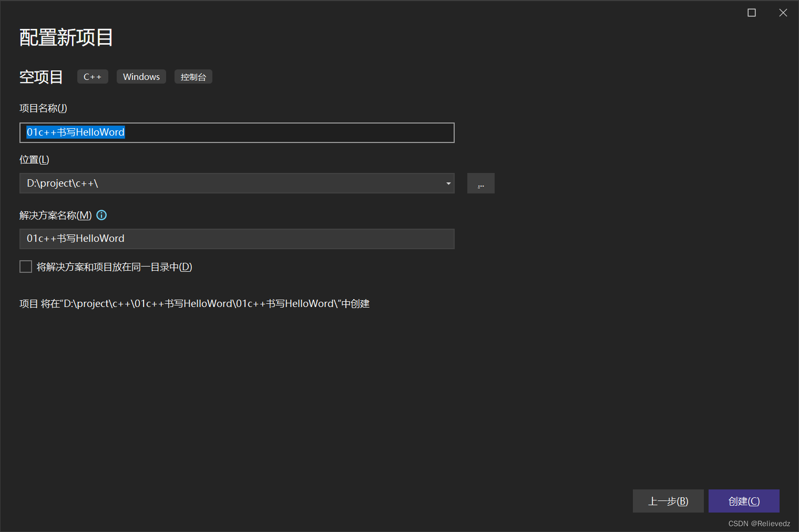Tick the same-directory solution and project checkbox
799x532 pixels.
pyautogui.click(x=26, y=267)
